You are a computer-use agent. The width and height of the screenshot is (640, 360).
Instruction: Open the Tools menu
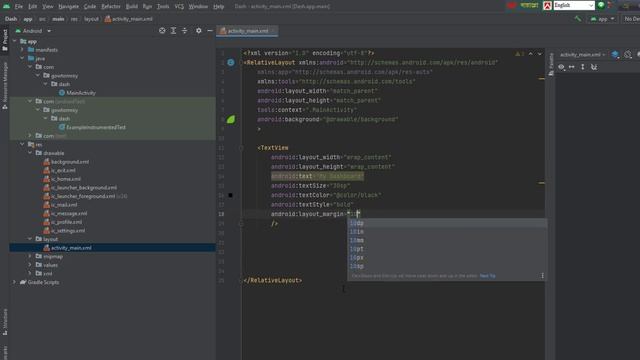163,7
